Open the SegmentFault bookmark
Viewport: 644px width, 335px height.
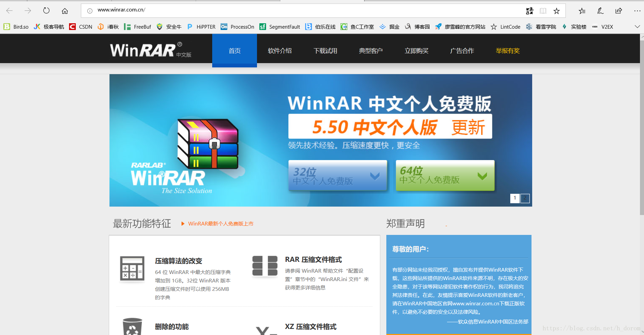click(280, 27)
